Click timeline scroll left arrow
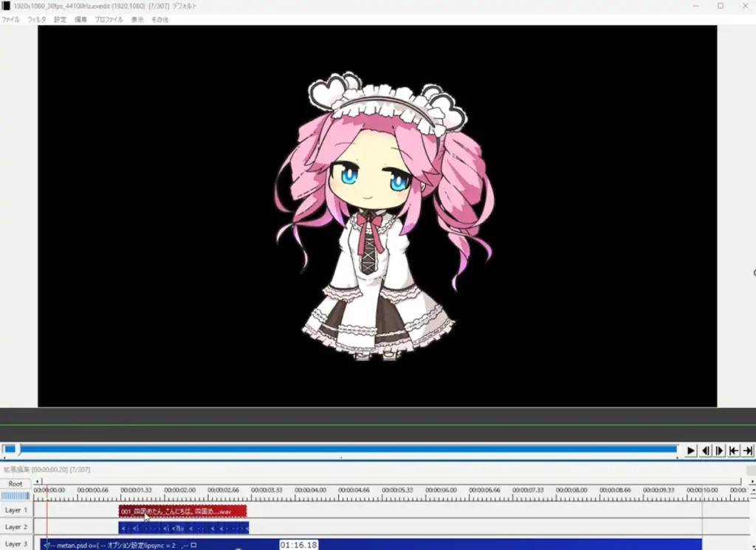 pyautogui.click(x=38, y=481)
